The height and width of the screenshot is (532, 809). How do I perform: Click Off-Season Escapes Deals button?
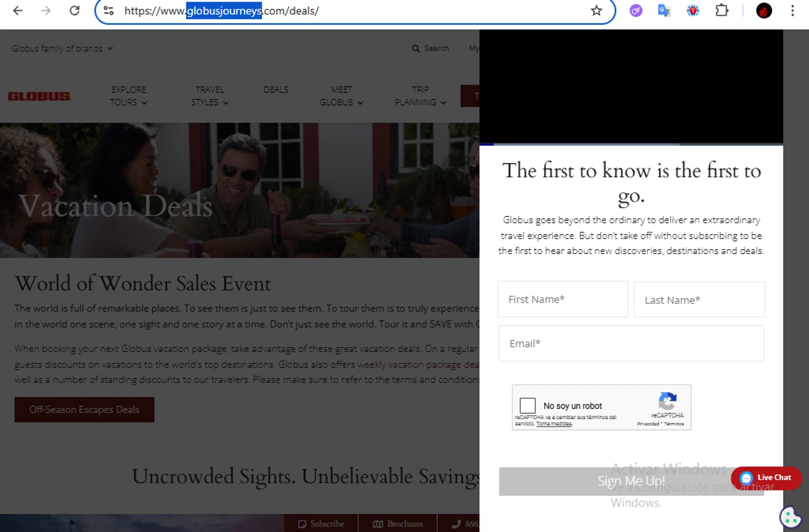[84, 410]
